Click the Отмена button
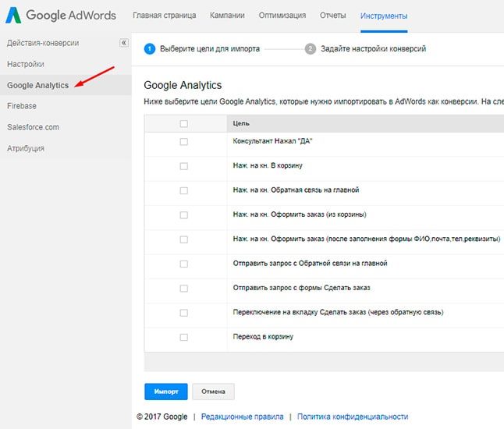 click(213, 392)
